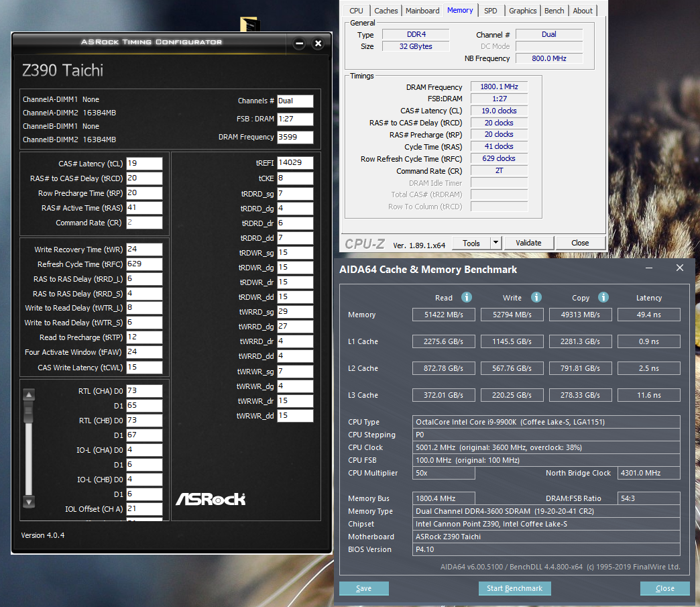Click the DRAM Frequency field showing 3599
700x607 pixels.
point(295,137)
